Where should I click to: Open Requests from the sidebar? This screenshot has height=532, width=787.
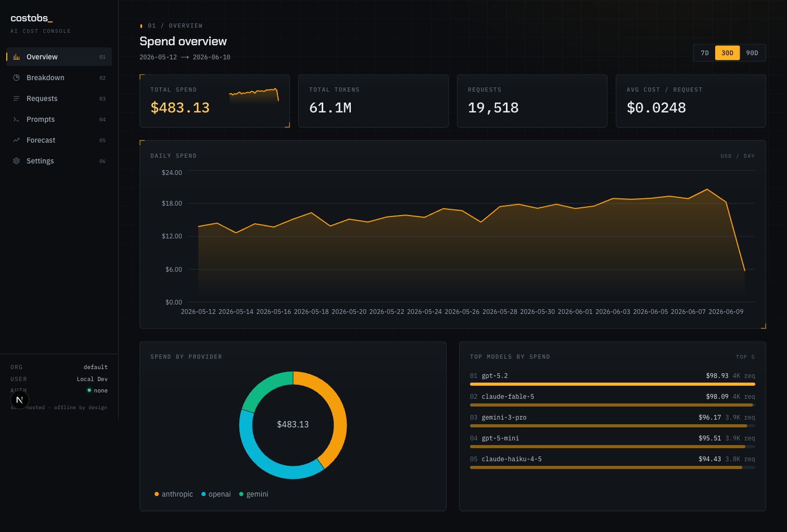[59, 98]
